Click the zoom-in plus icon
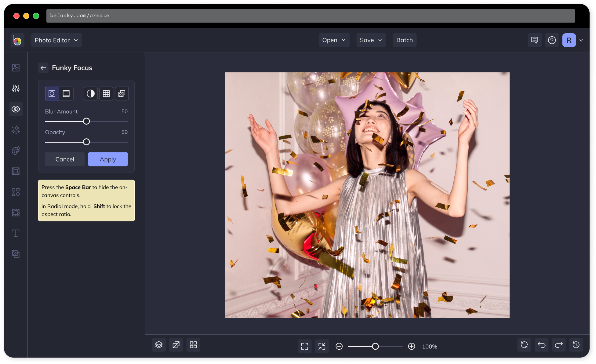 coord(412,346)
